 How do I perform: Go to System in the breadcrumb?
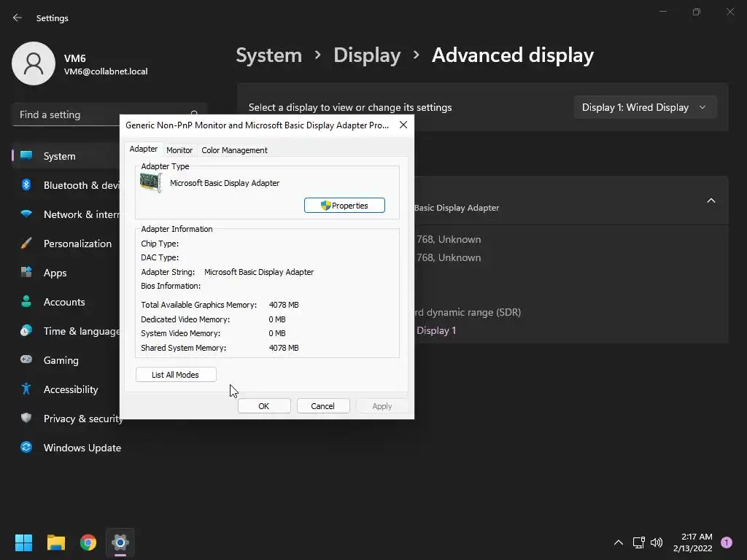pyautogui.click(x=269, y=55)
